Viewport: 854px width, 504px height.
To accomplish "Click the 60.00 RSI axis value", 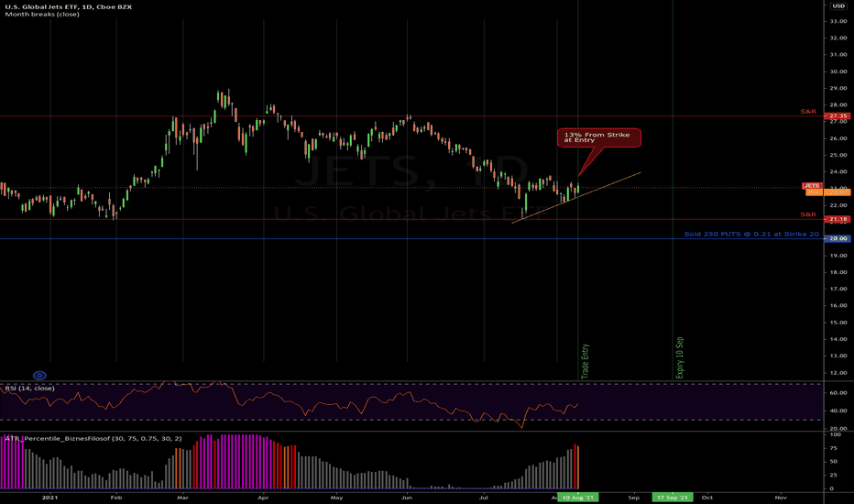I will (x=838, y=393).
